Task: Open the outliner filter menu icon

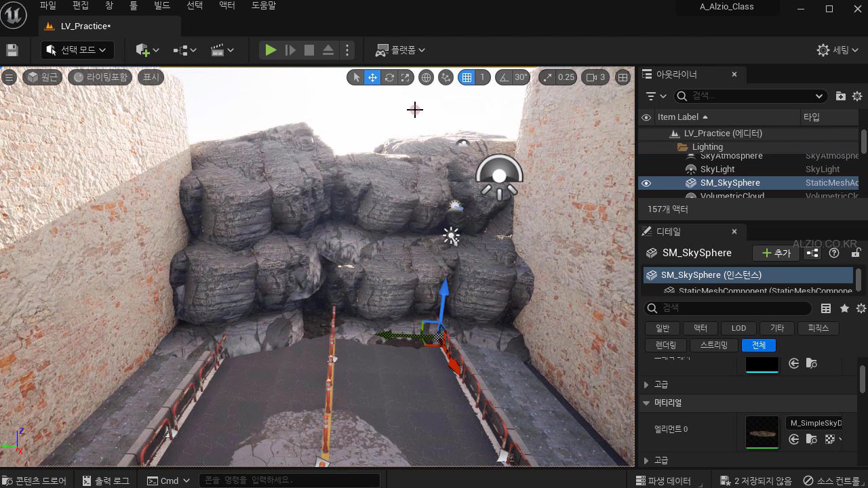Action: click(655, 96)
